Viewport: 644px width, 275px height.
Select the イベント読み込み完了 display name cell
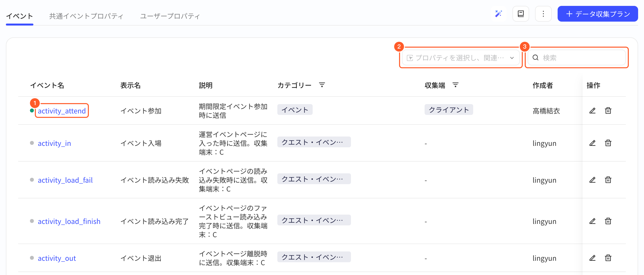click(155, 221)
